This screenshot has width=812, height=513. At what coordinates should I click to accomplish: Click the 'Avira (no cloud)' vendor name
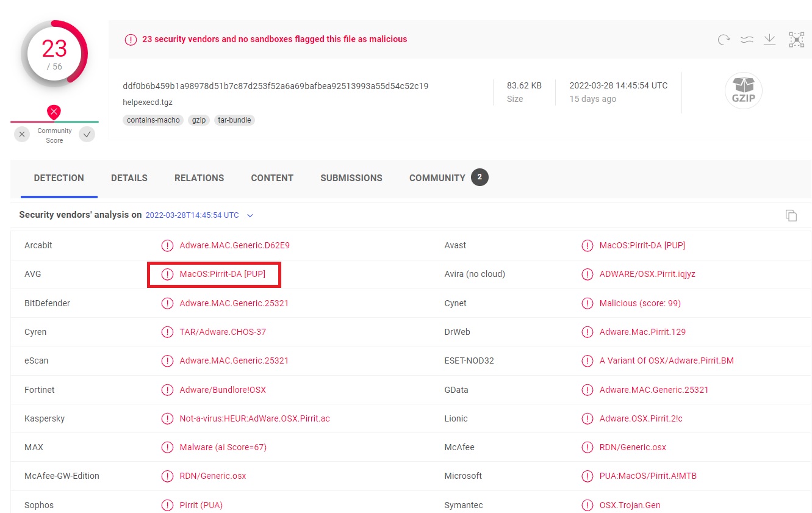(x=475, y=274)
